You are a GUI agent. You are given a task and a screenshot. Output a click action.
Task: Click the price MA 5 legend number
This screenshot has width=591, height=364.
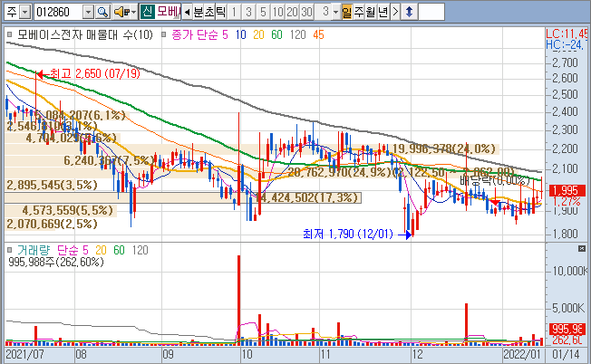click(225, 34)
